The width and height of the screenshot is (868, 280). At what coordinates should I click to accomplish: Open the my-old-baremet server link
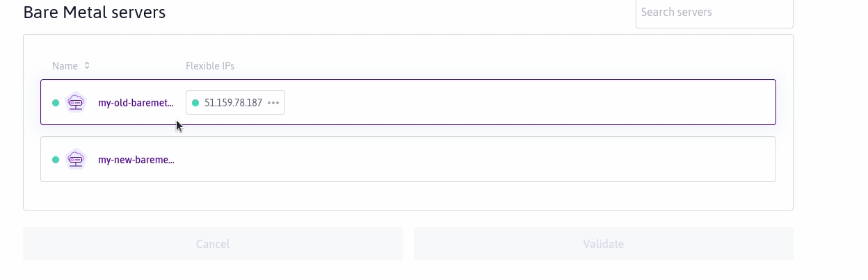[136, 103]
